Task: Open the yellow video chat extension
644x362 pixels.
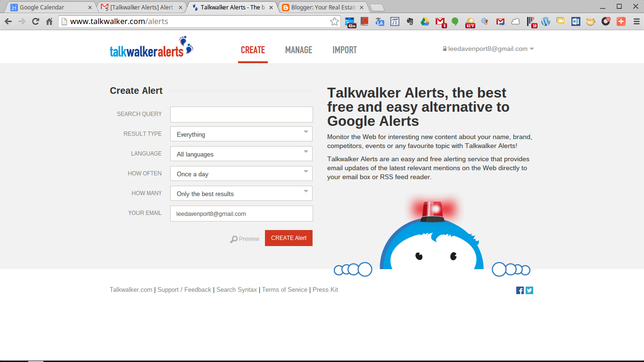Action: click(561, 21)
